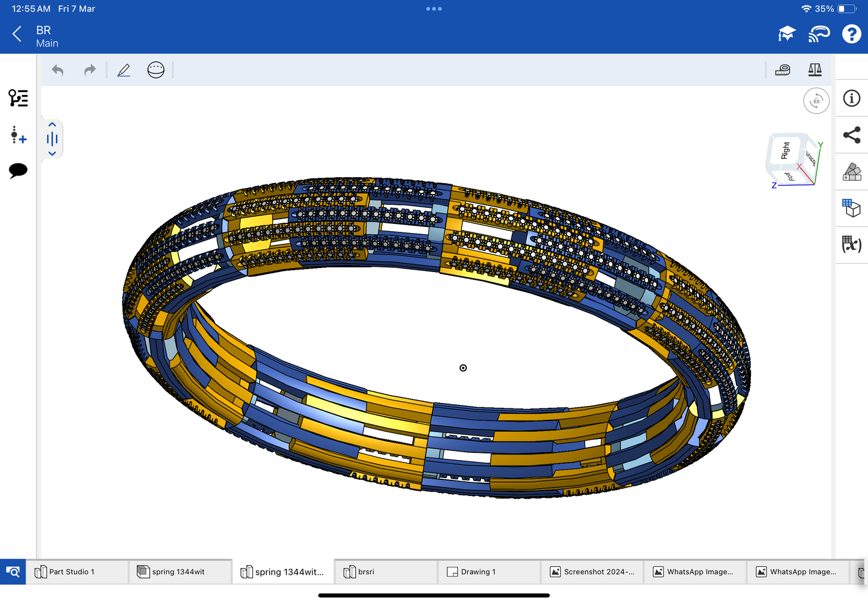This screenshot has width=868, height=603.
Task: Click the redo arrow
Action: pyautogui.click(x=90, y=70)
